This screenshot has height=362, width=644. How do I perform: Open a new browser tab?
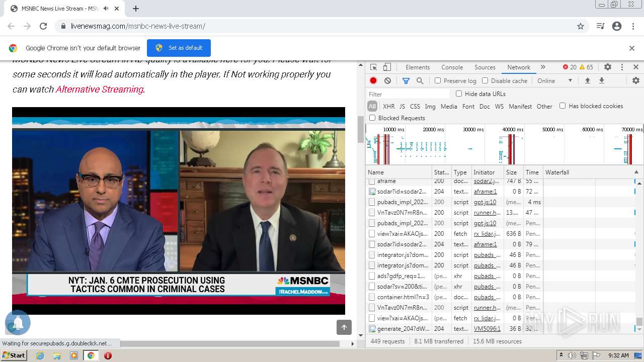click(x=136, y=9)
